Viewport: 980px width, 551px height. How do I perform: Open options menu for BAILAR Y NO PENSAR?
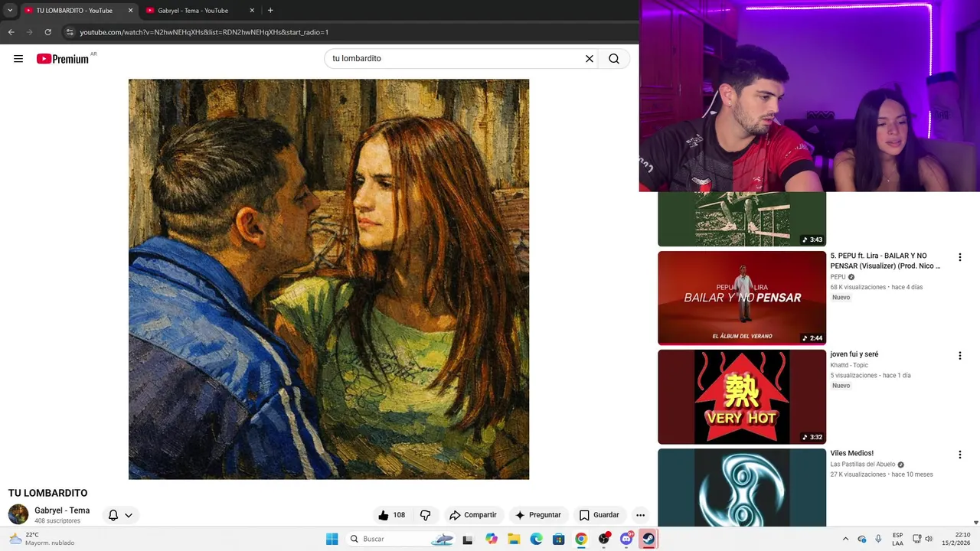click(959, 258)
